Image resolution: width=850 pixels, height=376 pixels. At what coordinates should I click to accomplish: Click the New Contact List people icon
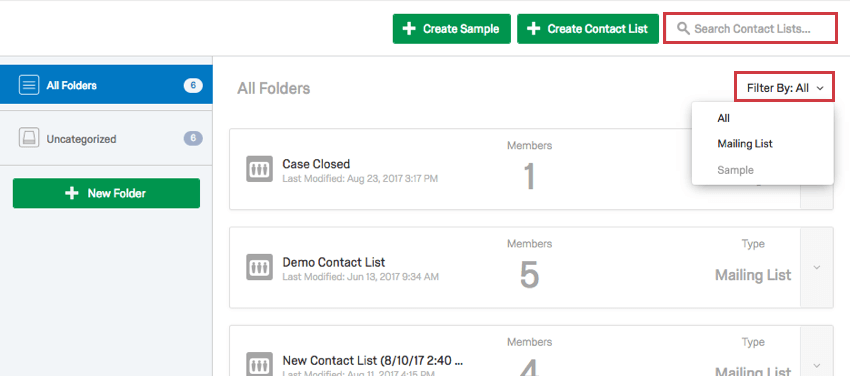pyautogui.click(x=259, y=364)
